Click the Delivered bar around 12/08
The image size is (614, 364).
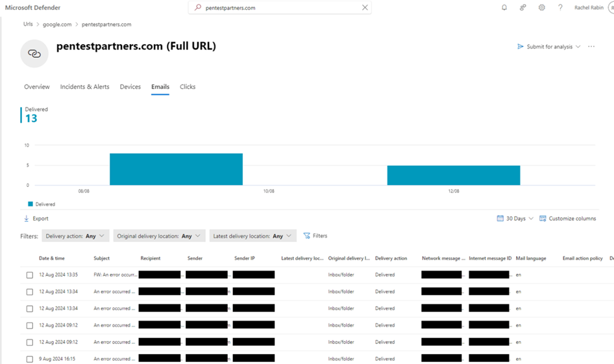click(454, 175)
